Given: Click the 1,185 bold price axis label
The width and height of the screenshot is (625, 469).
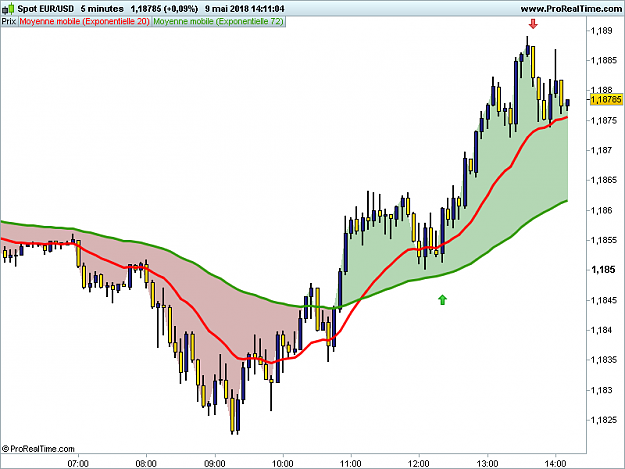Looking at the screenshot, I should [x=603, y=270].
